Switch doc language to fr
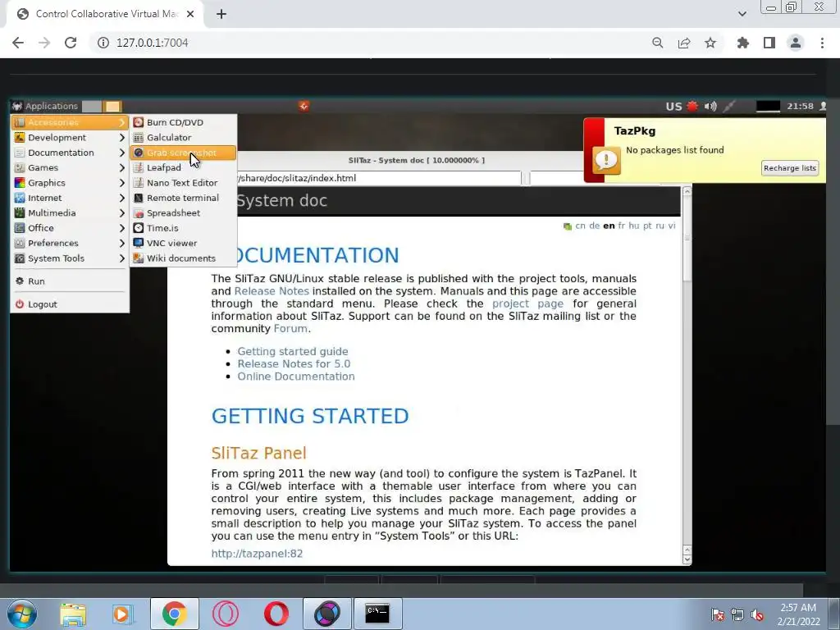The image size is (840, 630). coord(622,226)
